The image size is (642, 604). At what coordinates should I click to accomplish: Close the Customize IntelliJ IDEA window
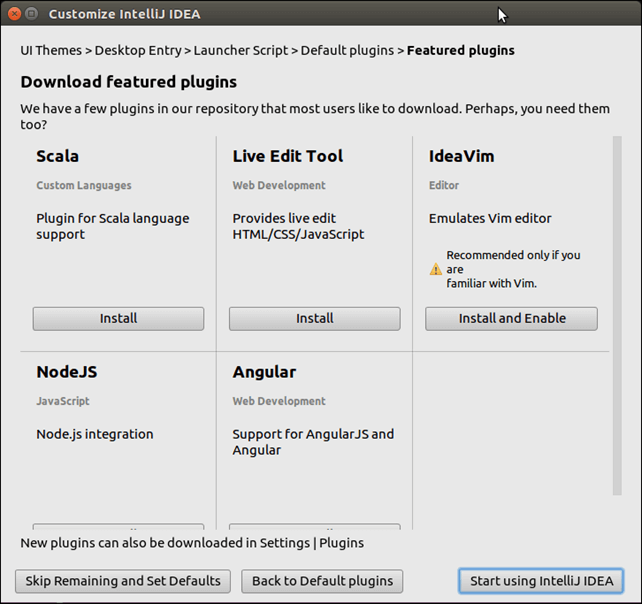click(x=14, y=14)
